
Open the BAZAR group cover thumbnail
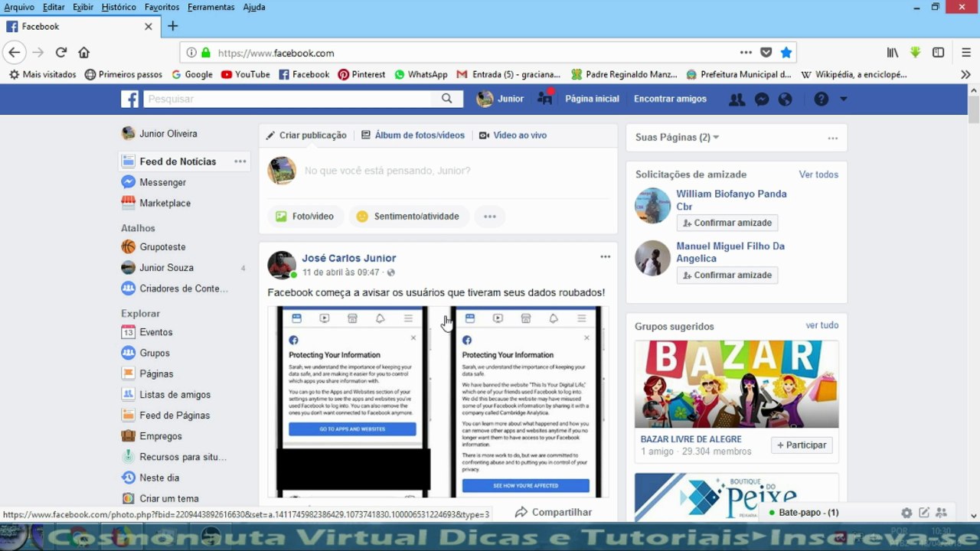[737, 384]
